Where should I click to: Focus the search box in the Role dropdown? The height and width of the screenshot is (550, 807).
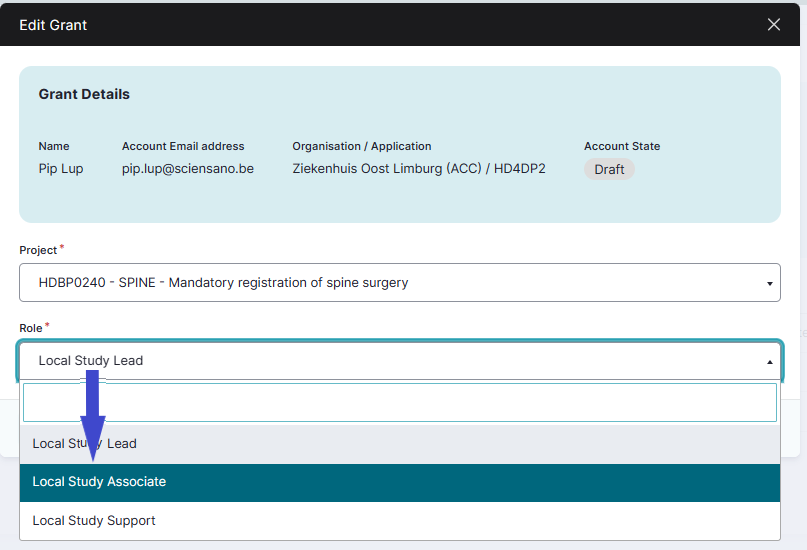tap(399, 402)
